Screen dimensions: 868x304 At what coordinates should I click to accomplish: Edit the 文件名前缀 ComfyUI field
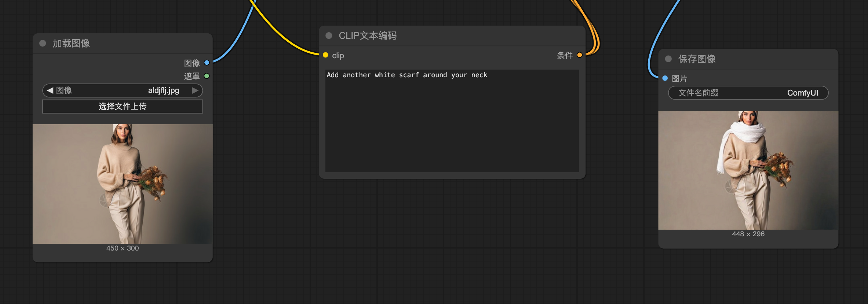[748, 93]
